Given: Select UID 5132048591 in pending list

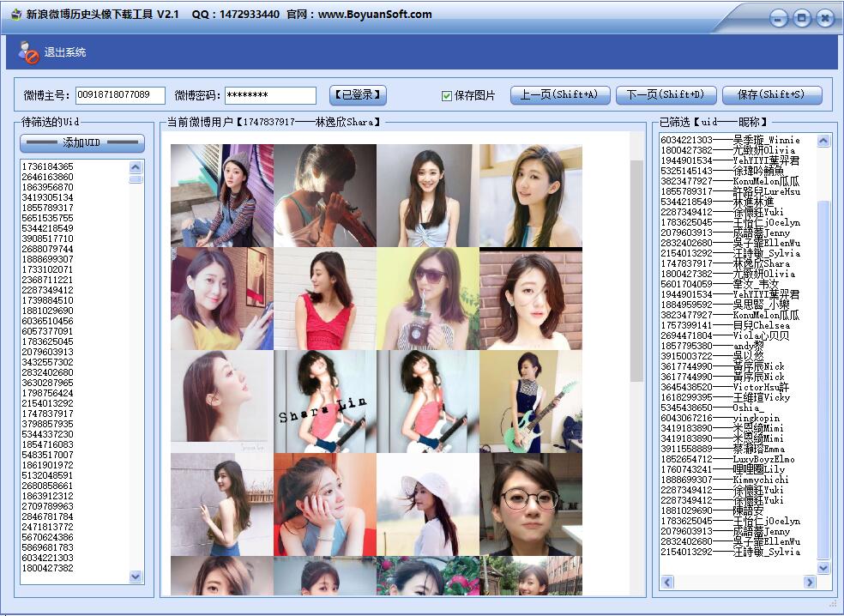Looking at the screenshot, I should [x=47, y=475].
